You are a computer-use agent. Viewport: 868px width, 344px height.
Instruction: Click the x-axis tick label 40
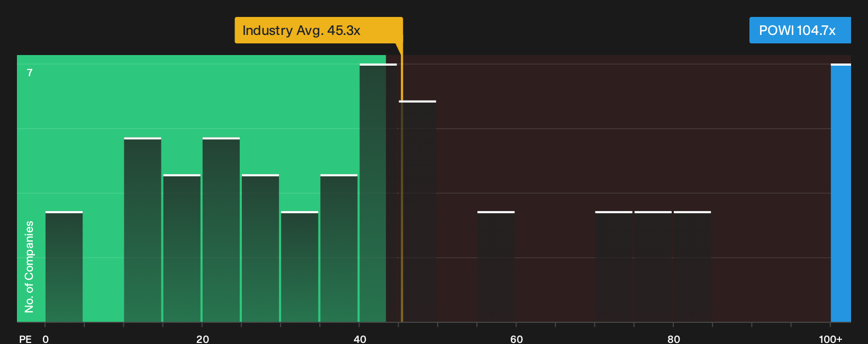(360, 339)
